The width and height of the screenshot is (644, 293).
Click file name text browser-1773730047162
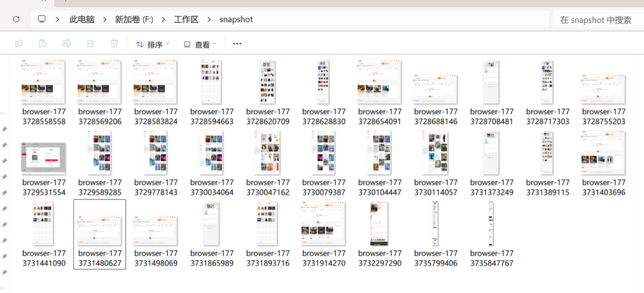pos(268,187)
